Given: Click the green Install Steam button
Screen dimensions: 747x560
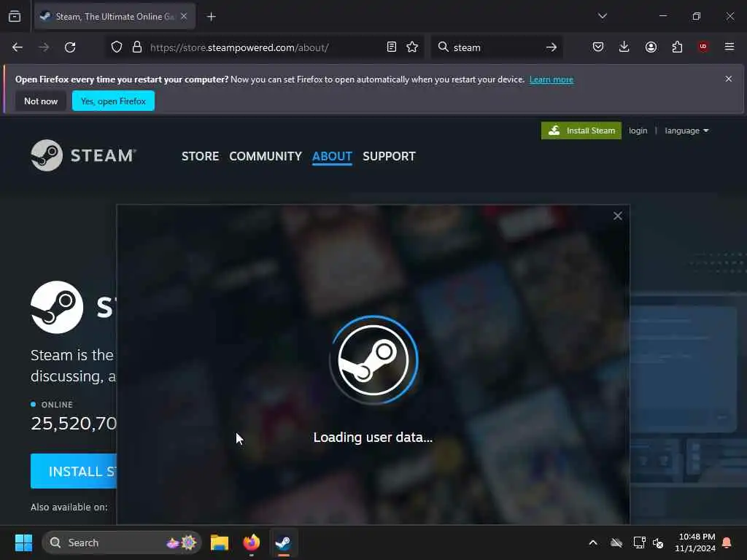Looking at the screenshot, I should (x=581, y=131).
